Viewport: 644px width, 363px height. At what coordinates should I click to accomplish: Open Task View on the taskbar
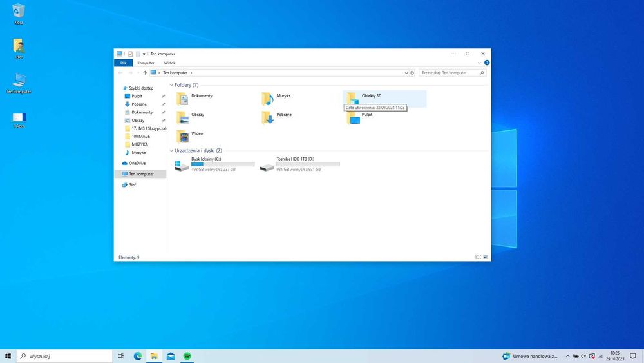coord(121,356)
